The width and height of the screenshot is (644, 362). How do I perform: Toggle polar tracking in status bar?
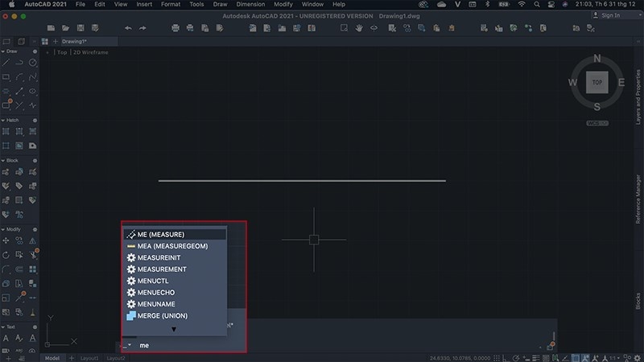click(x=516, y=358)
